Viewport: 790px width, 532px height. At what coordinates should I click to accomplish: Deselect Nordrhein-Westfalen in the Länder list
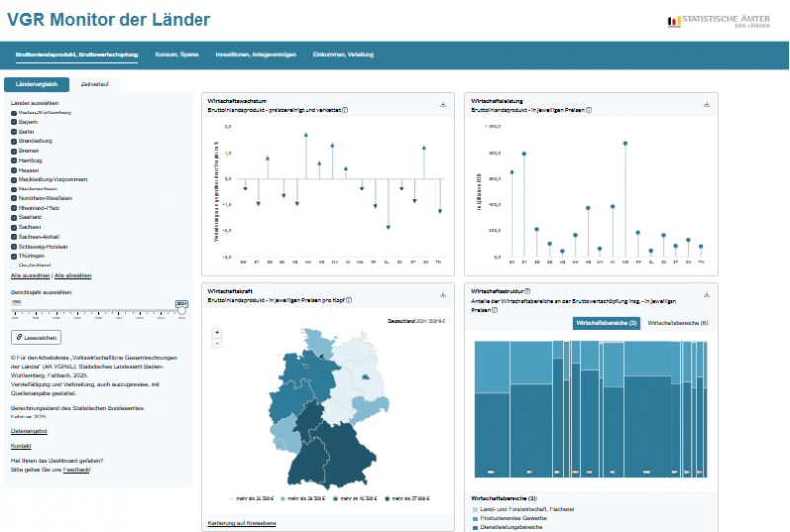coord(14,198)
